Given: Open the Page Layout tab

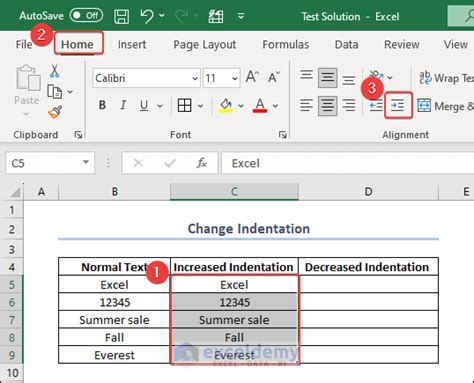Looking at the screenshot, I should click(x=205, y=45).
